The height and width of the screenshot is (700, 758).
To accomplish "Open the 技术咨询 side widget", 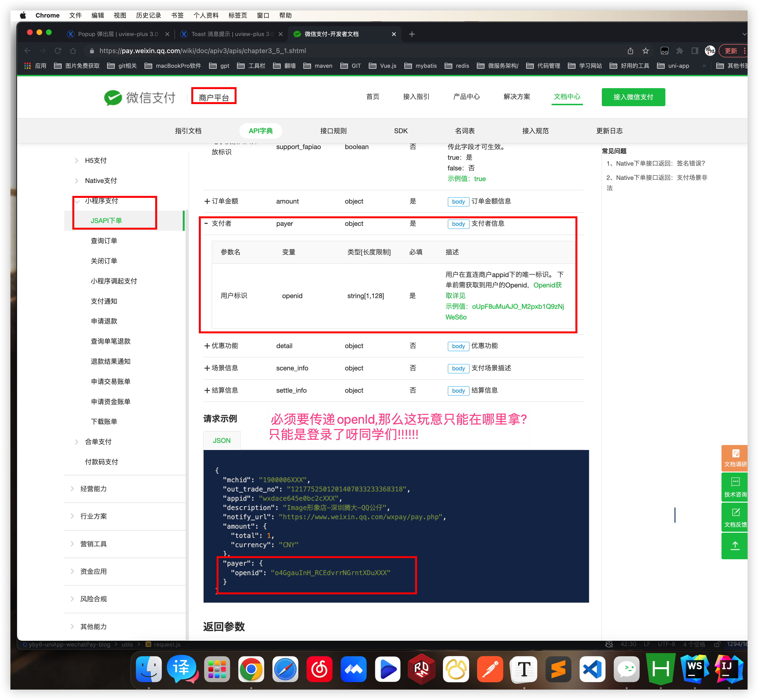I will click(x=735, y=486).
